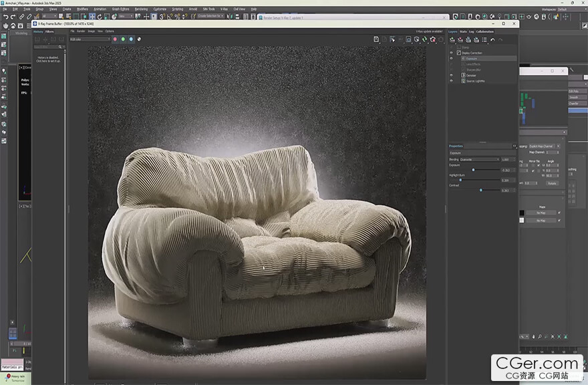Click the red channel button in frame buffer

tap(115, 39)
